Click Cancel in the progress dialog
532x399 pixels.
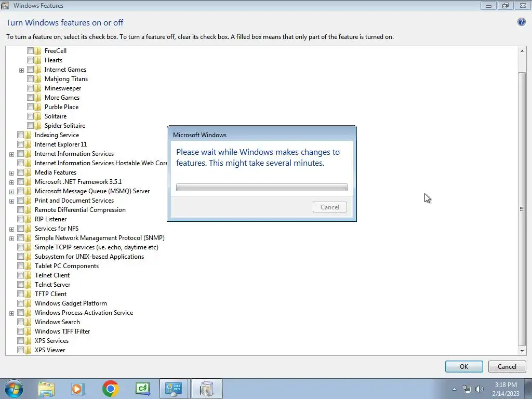click(x=329, y=207)
